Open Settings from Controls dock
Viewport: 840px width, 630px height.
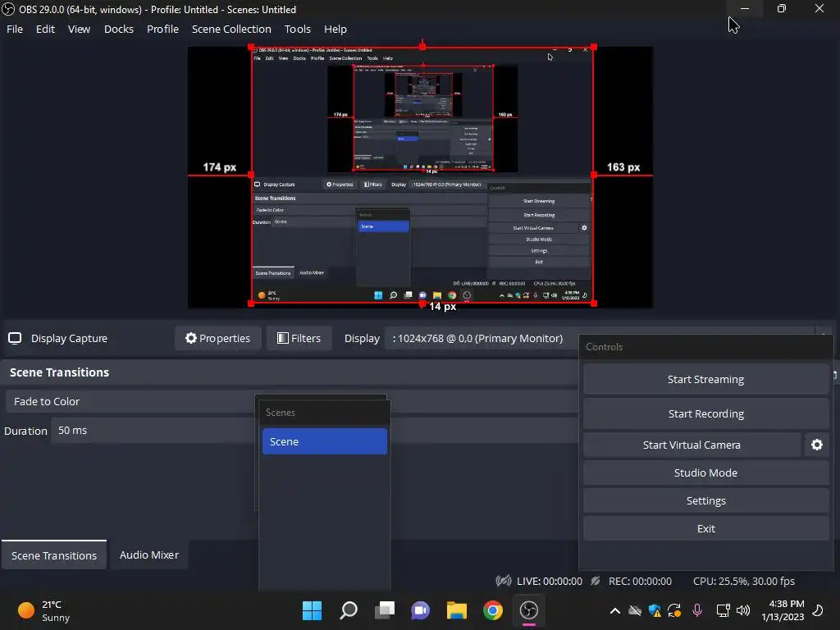click(705, 500)
